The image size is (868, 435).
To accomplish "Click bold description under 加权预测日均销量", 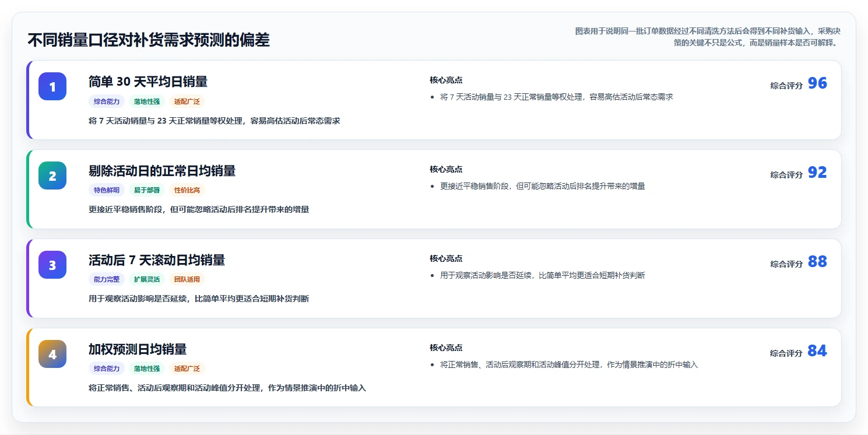I will [x=227, y=388].
